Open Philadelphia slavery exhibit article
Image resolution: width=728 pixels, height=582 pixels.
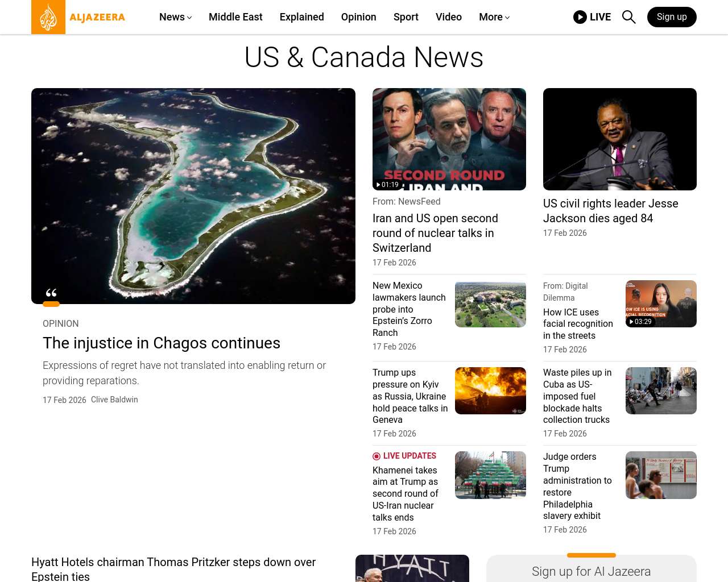point(577,487)
